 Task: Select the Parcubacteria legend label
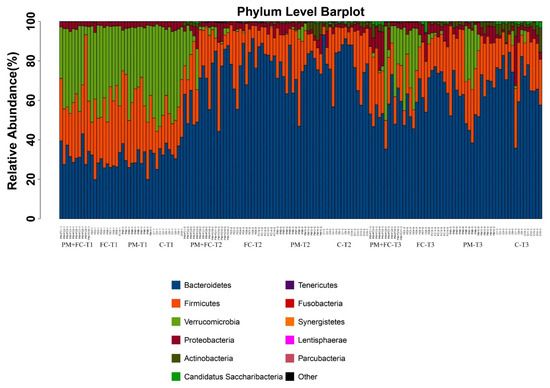click(x=322, y=358)
